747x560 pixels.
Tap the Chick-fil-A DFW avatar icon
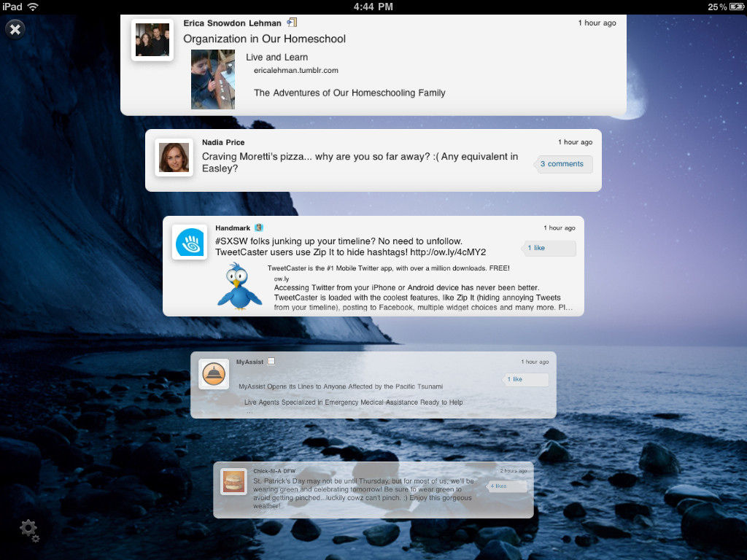pyautogui.click(x=233, y=481)
